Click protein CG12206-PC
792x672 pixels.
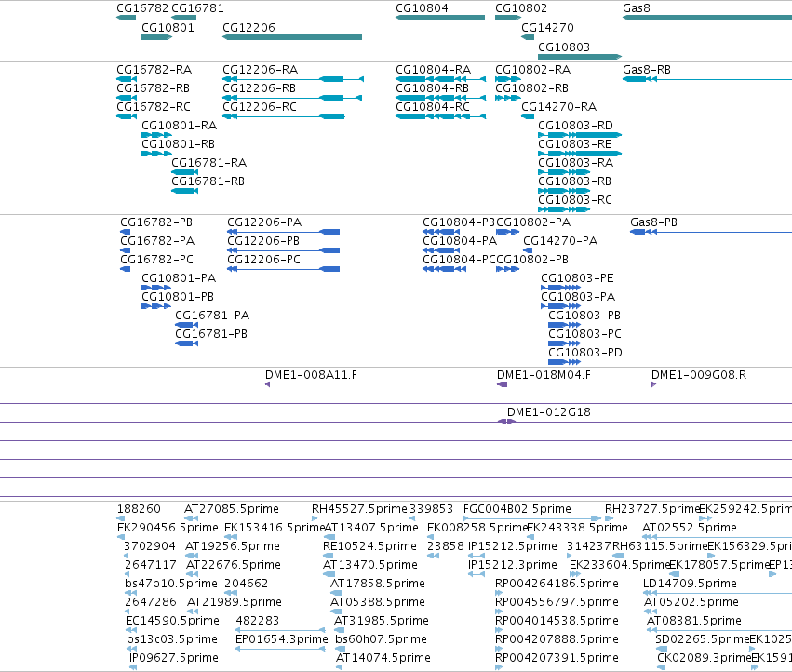coord(264,259)
